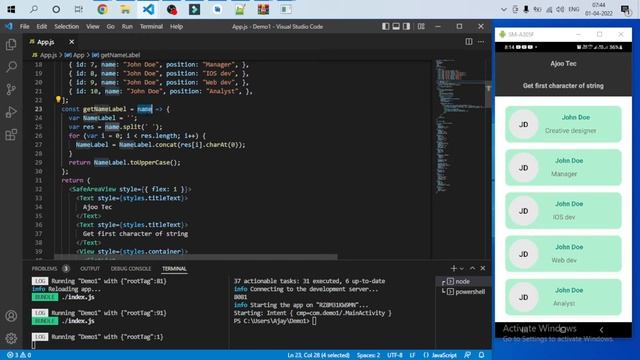This screenshot has width=640, height=360.
Task: Create a new terminal with plus icon
Action: (x=453, y=268)
